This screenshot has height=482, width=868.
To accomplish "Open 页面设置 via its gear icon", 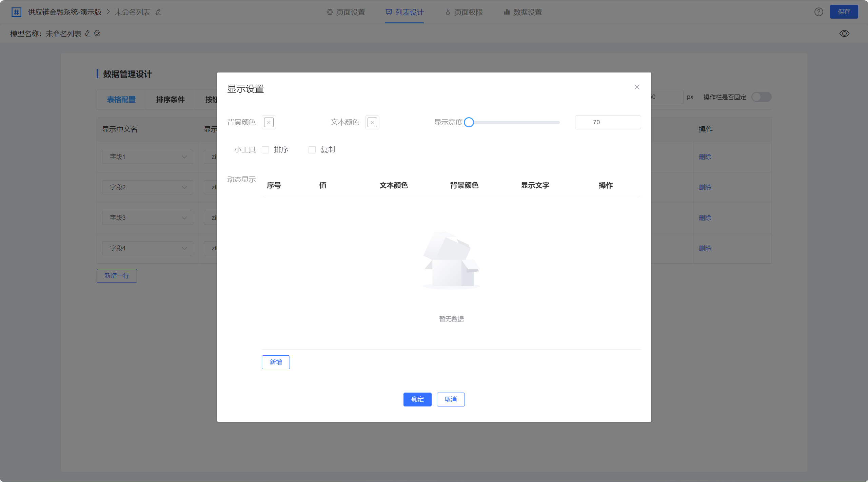I will pos(329,12).
